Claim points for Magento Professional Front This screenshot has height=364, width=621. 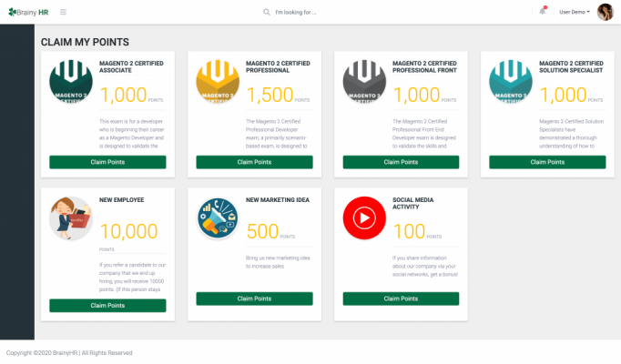click(x=401, y=162)
